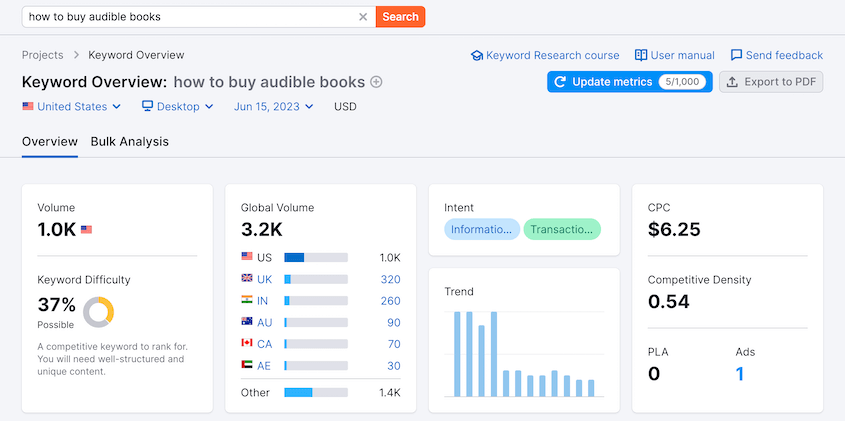
Task: Click the India flag icon
Action: [247, 300]
